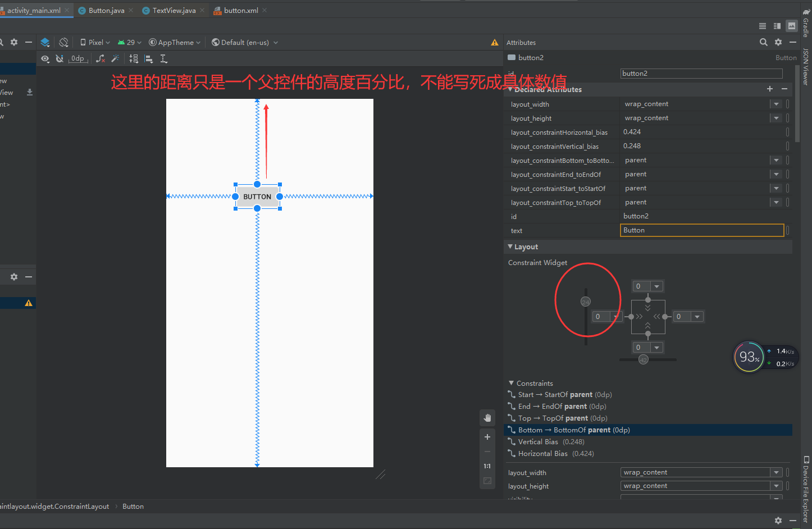The image size is (812, 529).
Task: Toggle the orientation for preview icon
Action: [63, 42]
